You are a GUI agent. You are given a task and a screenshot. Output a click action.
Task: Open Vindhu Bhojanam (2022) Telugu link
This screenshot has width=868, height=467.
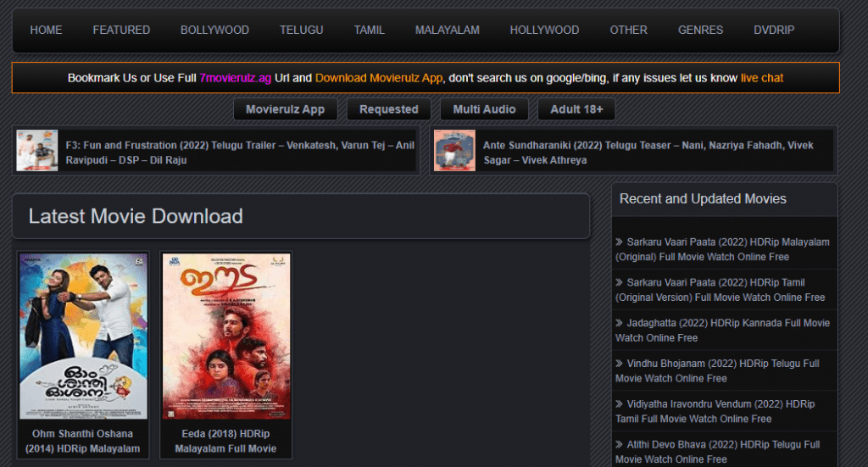[x=717, y=370]
